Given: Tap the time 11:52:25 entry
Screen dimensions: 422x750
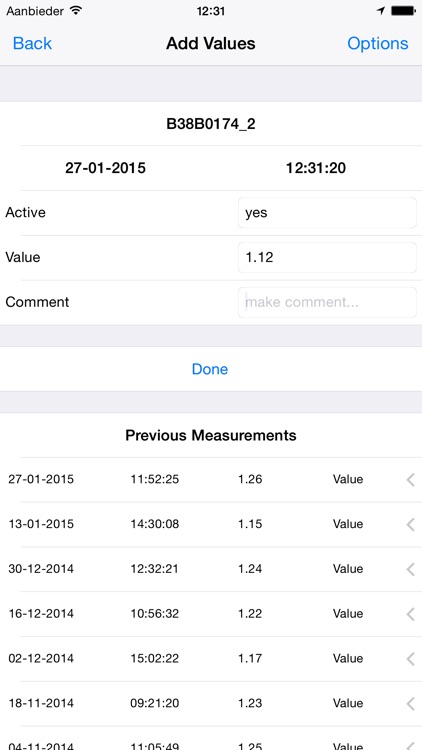Looking at the screenshot, I should (155, 479).
